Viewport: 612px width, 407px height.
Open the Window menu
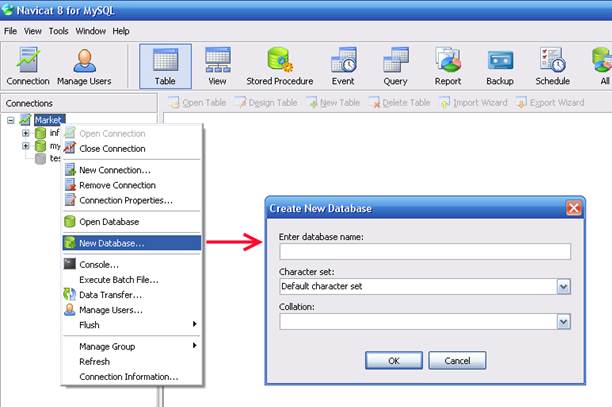click(91, 31)
